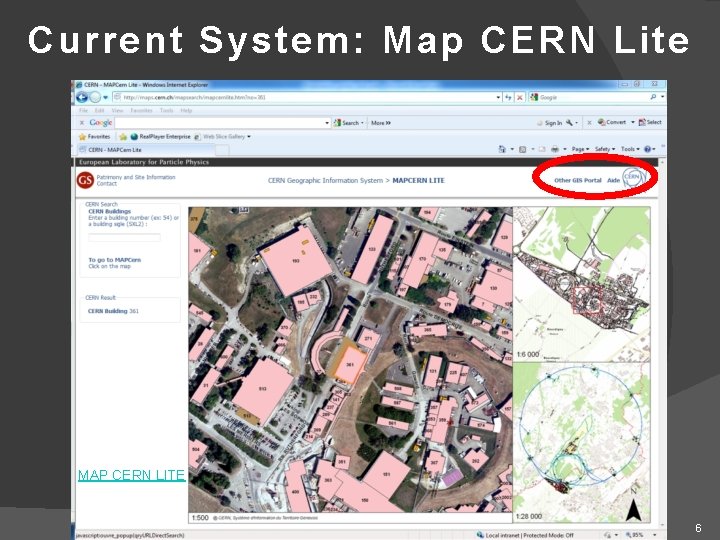Image resolution: width=720 pixels, height=540 pixels.
Task: Open the wrench settings icon dropdown
Action: (572, 123)
